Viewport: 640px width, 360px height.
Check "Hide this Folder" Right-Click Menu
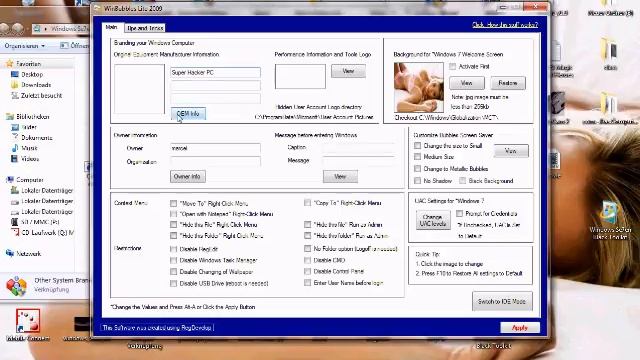click(173, 236)
